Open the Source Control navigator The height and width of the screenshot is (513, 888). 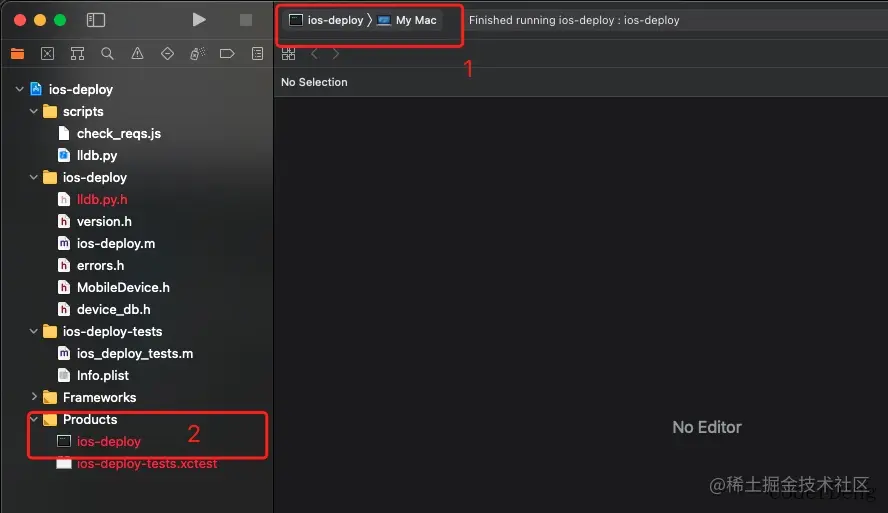48,54
